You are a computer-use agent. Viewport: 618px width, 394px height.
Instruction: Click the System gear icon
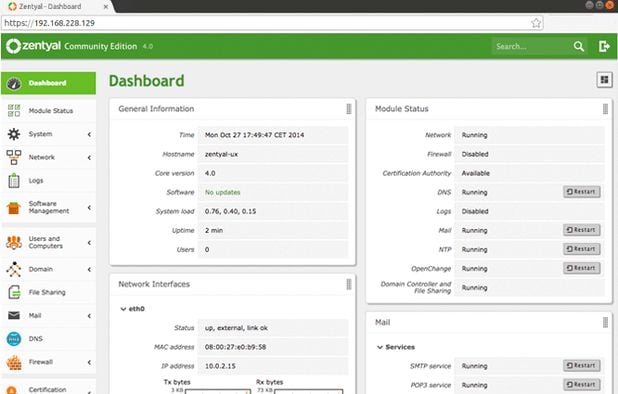14,134
